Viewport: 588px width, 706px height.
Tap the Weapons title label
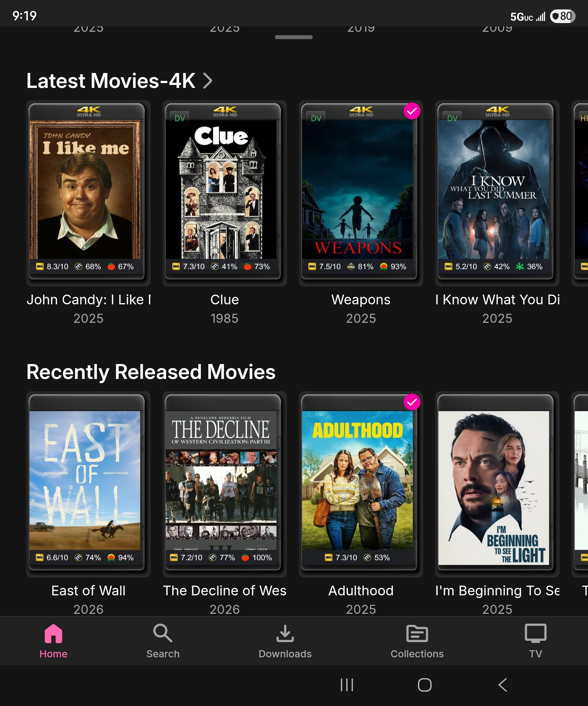[361, 299]
